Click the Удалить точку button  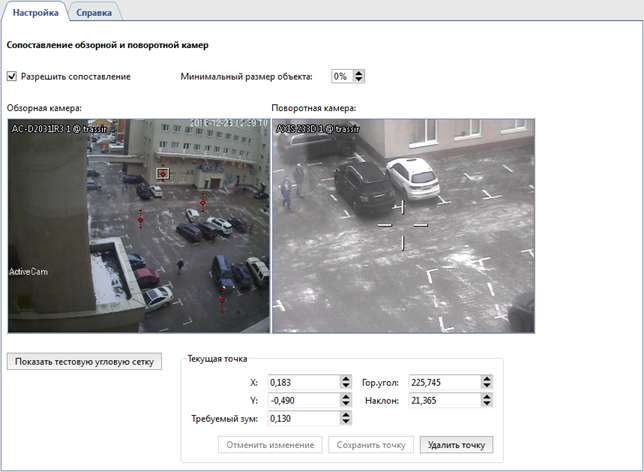[456, 444]
